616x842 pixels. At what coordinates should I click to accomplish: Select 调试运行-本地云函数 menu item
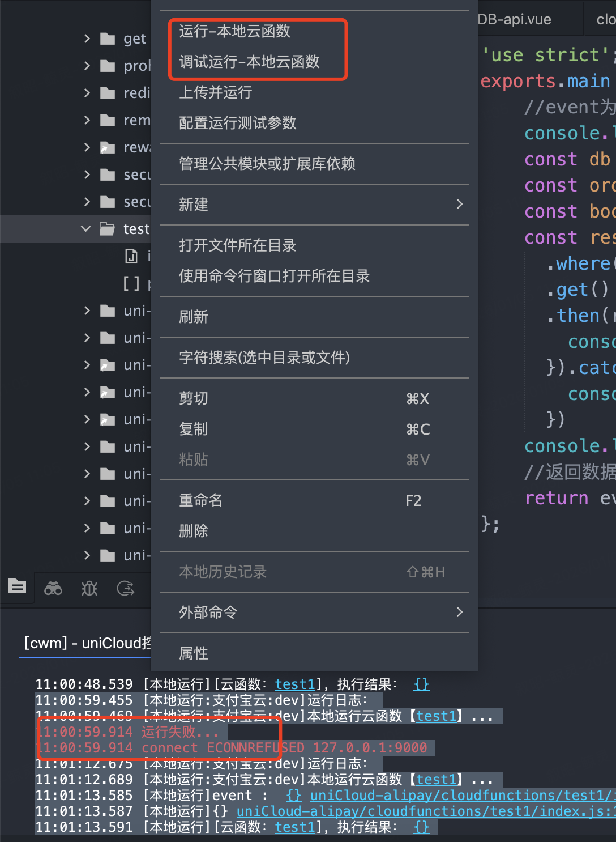tap(249, 62)
